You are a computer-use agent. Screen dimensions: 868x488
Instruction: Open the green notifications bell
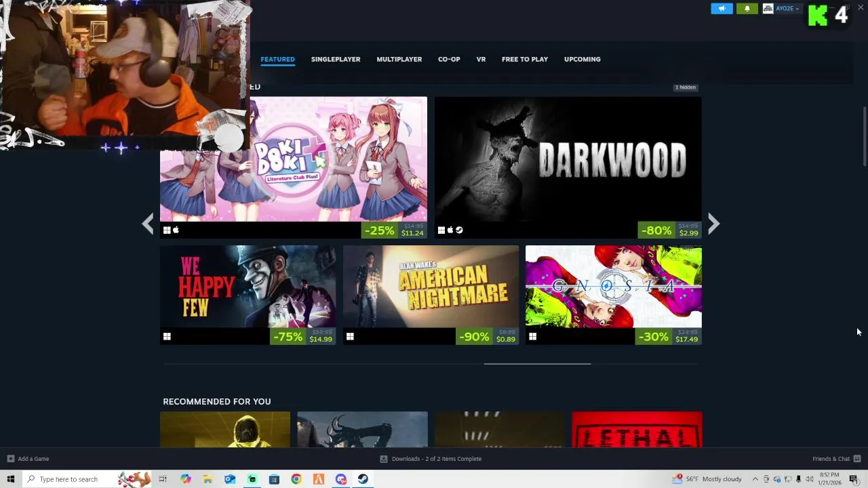(x=747, y=9)
